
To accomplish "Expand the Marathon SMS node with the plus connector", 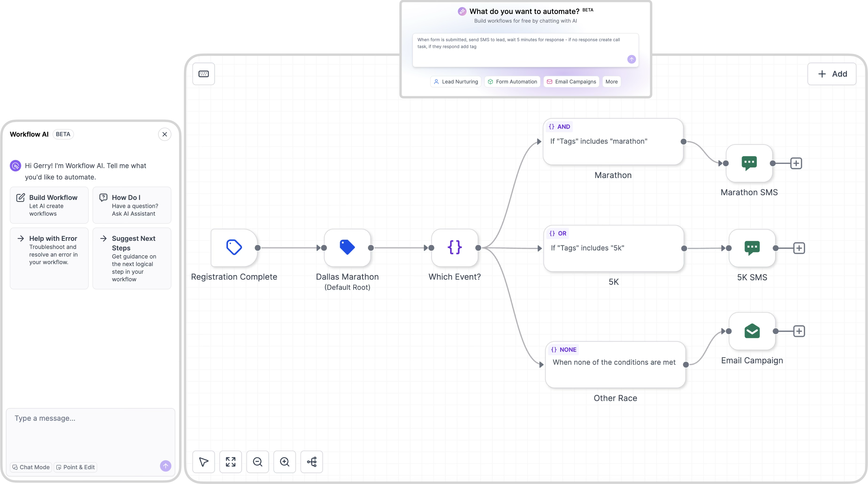I will tap(796, 163).
